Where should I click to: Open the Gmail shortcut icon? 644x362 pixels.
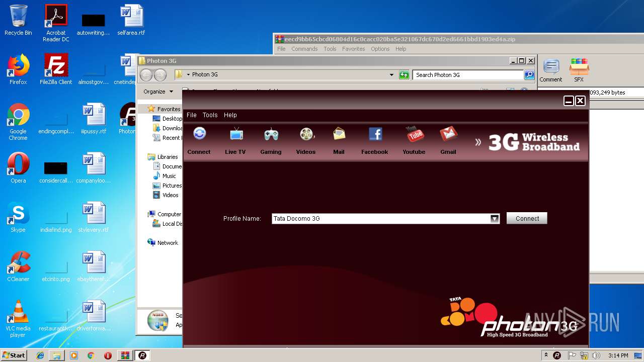point(448,141)
